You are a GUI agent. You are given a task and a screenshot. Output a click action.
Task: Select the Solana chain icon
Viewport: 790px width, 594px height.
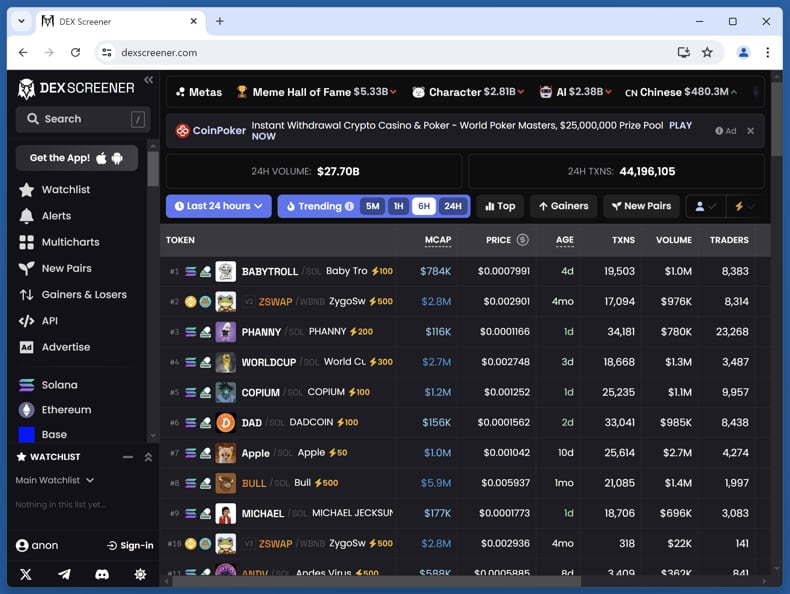(x=26, y=385)
